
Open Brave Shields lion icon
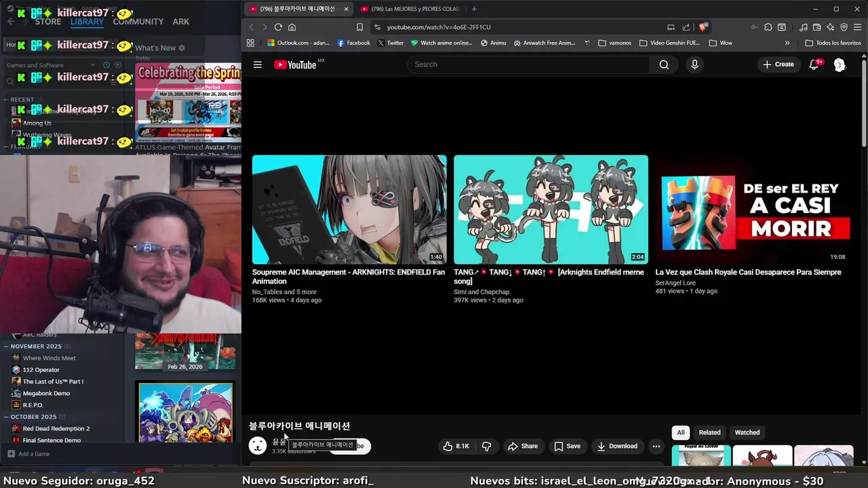704,27
